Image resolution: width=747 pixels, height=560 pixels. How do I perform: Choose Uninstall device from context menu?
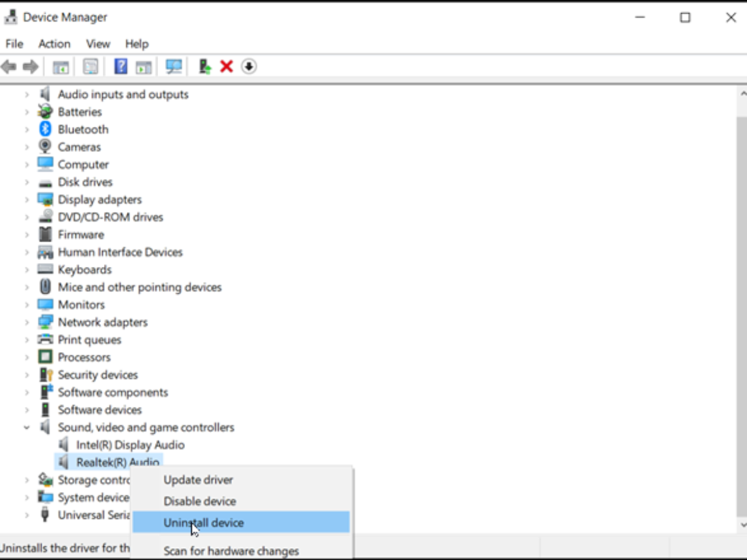pos(242,523)
